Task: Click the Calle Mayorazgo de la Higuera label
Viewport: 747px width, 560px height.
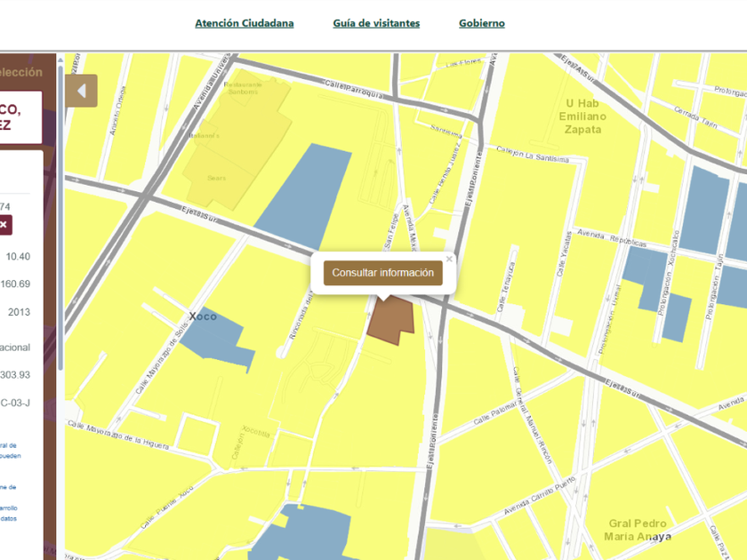Action: [118, 435]
